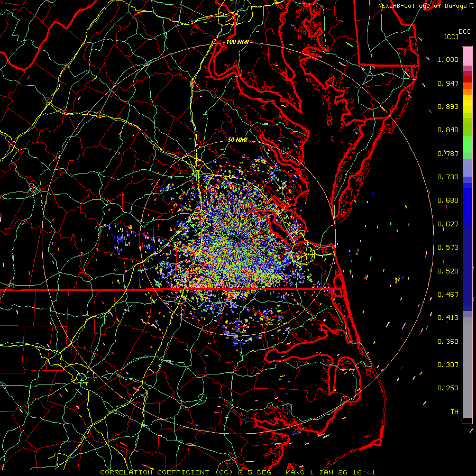This screenshot has width=476, height=476.
Task: Click the 1.000 legend value
Action: pyautogui.click(x=448, y=59)
